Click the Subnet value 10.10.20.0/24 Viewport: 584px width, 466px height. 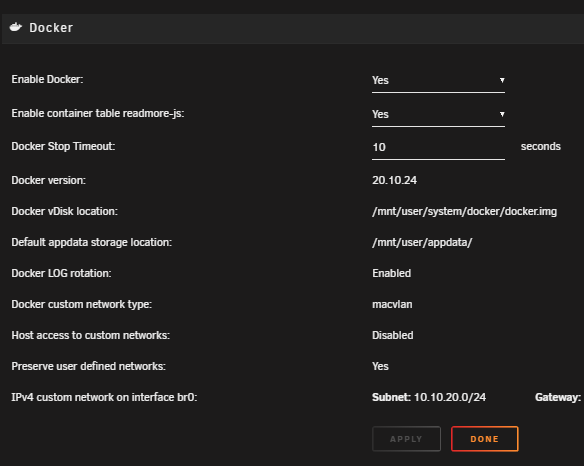coord(450,397)
